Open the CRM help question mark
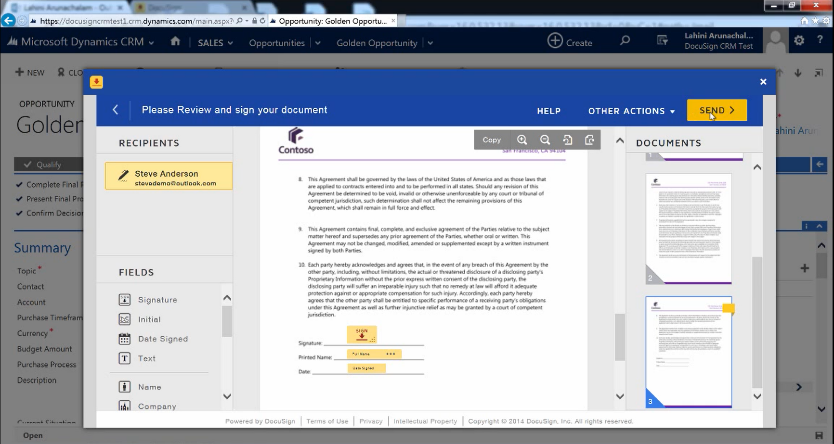834x444 pixels. pos(820,40)
